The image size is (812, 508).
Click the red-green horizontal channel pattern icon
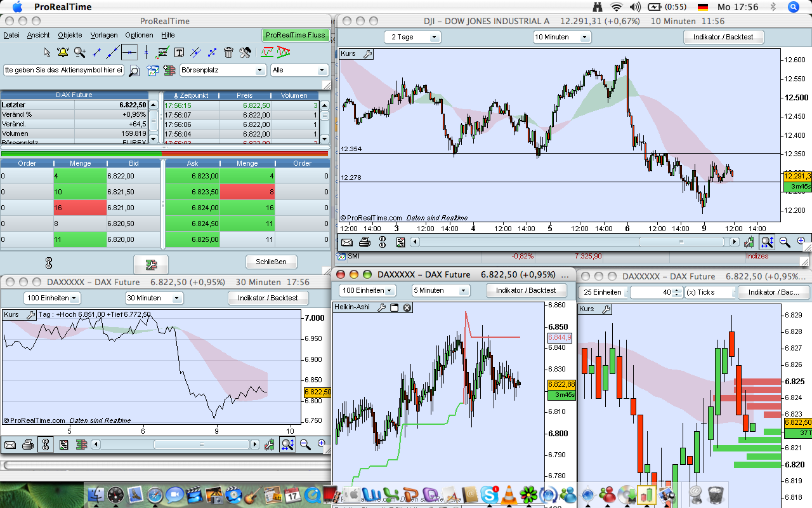267,52
